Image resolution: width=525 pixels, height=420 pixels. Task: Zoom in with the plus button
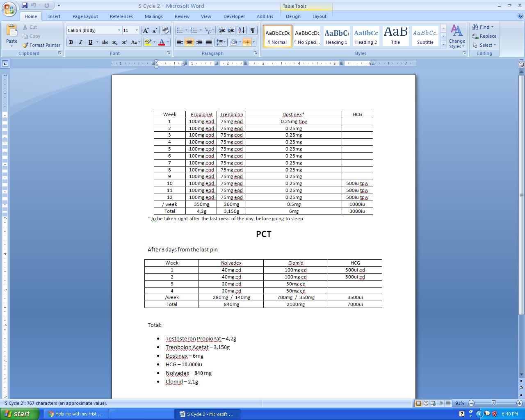520,403
